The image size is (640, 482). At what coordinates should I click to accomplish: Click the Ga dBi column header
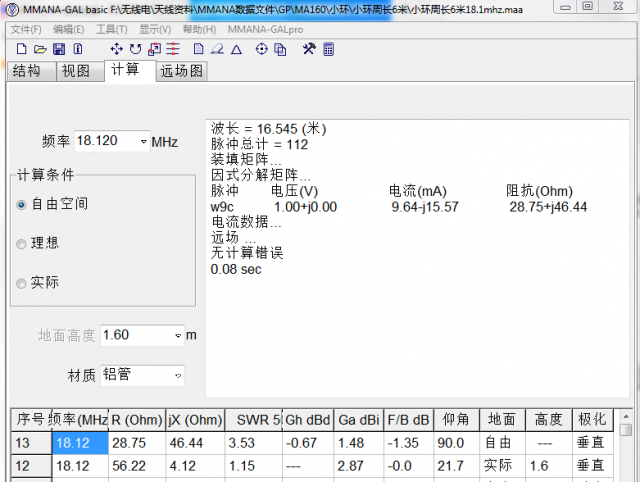pos(359,420)
